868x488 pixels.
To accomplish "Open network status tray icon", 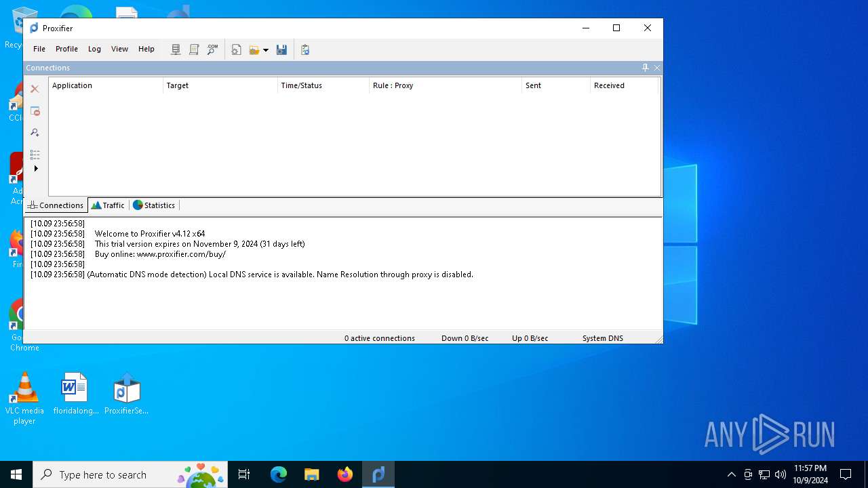I will (x=764, y=474).
